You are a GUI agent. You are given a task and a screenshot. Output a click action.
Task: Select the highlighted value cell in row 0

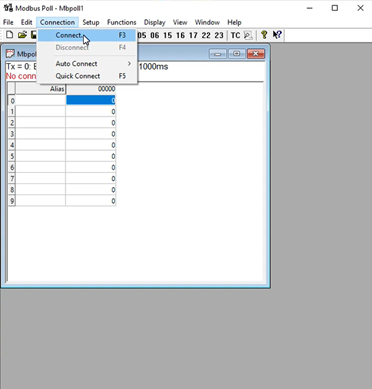[x=91, y=100]
